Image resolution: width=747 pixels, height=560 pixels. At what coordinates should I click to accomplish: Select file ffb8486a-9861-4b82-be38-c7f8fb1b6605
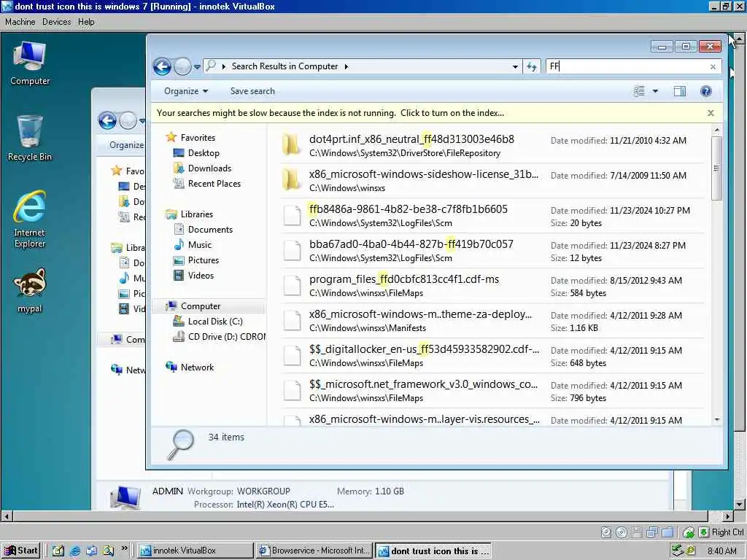492,216
